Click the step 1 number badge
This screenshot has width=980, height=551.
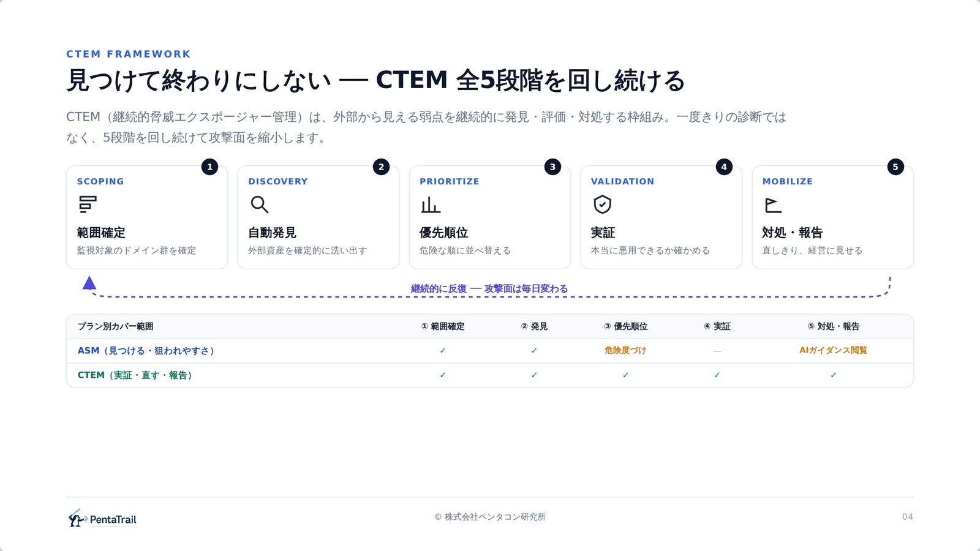(x=209, y=167)
